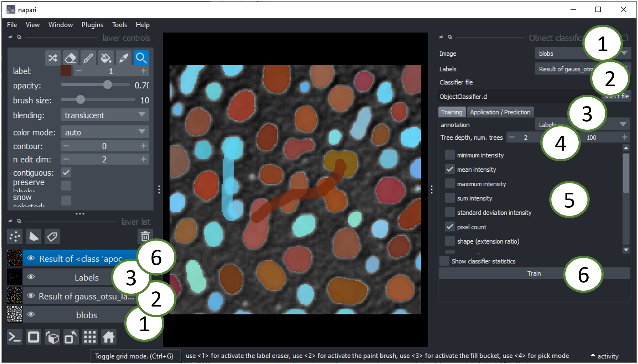Viewport: 638px width, 364px height.
Task: Open the blending dropdown
Action: (x=104, y=115)
